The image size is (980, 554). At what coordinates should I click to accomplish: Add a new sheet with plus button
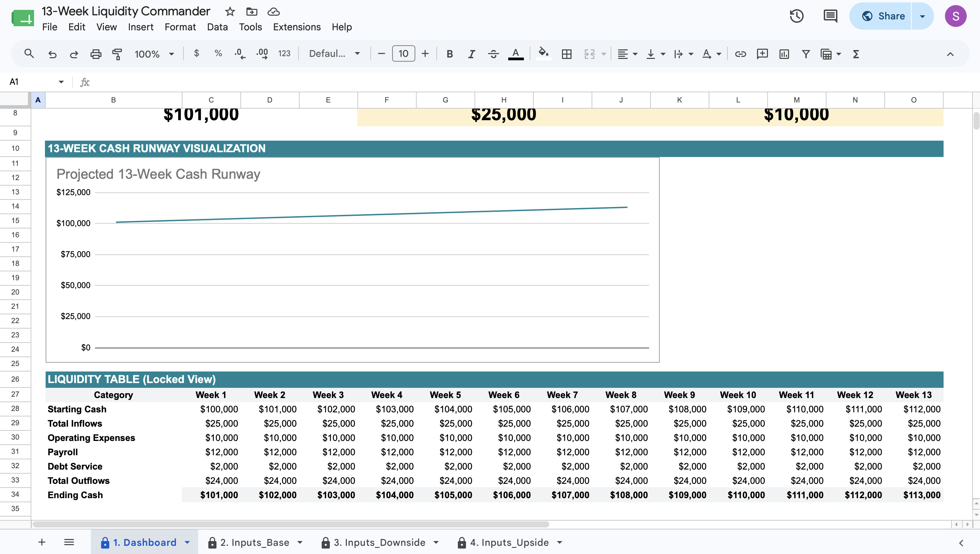42,542
